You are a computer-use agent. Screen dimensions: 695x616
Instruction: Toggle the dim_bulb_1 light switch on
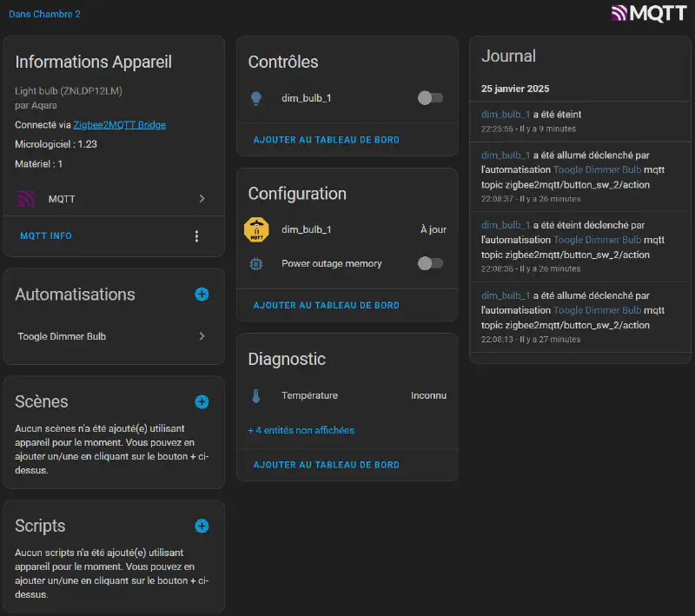tap(430, 98)
